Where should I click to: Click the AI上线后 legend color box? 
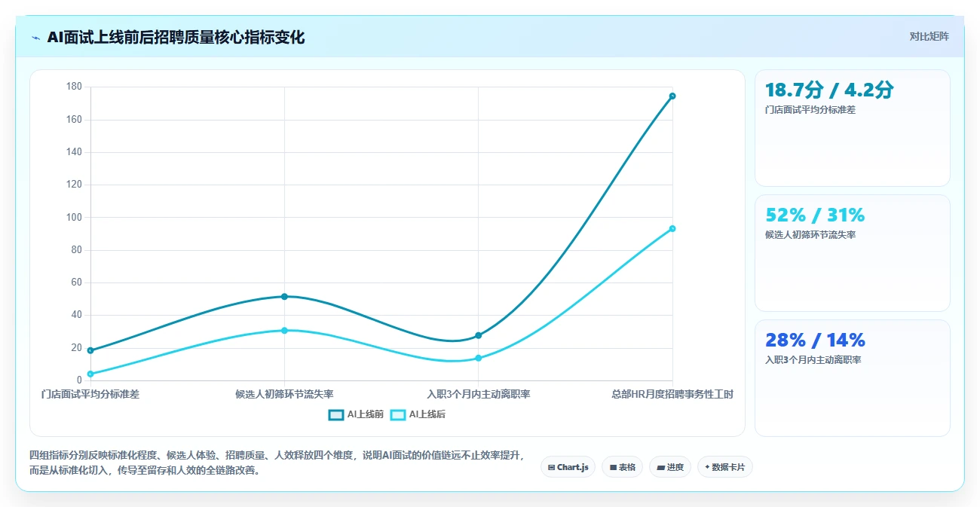point(398,414)
